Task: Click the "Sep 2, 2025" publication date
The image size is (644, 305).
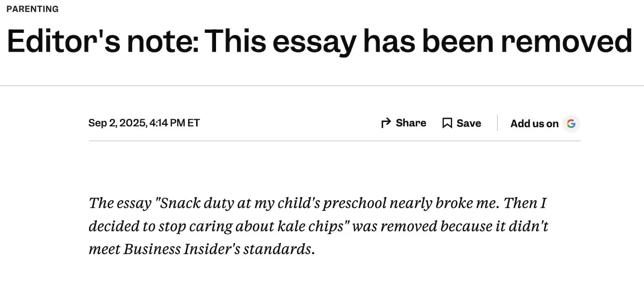Action: click(x=117, y=123)
